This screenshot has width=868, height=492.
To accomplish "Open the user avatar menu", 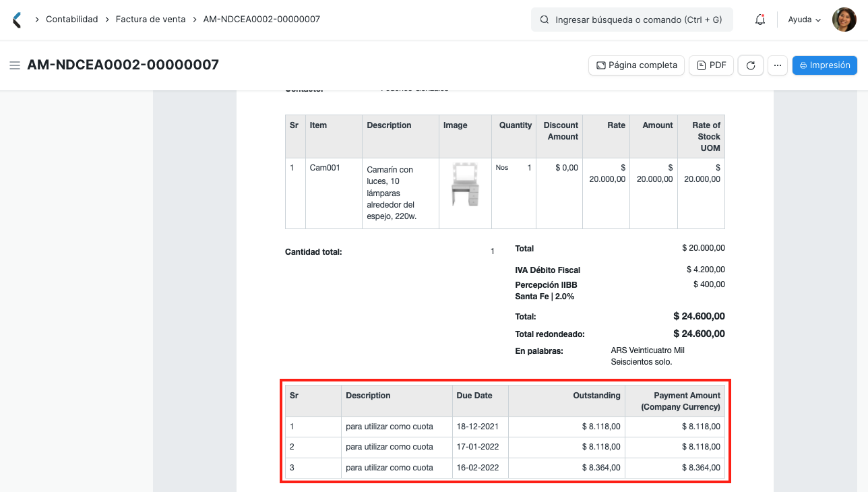I will click(x=844, y=20).
